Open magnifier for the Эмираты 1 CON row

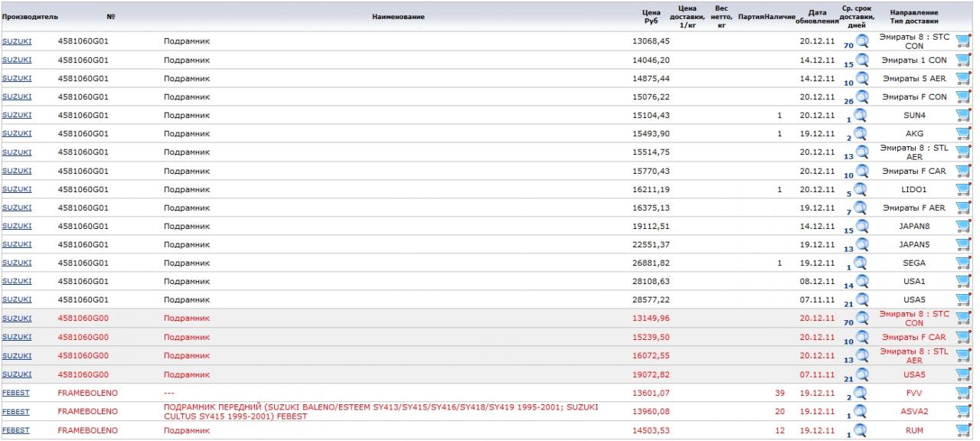tap(862, 60)
